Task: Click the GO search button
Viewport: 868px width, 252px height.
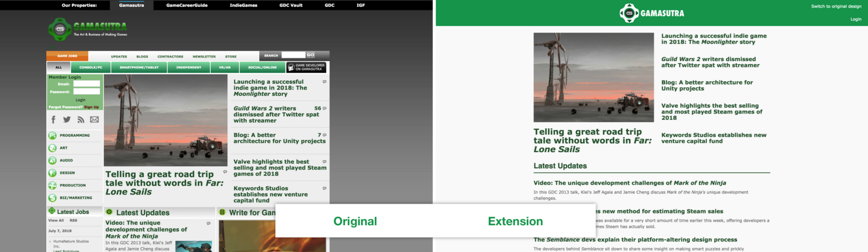Action: 310,55
